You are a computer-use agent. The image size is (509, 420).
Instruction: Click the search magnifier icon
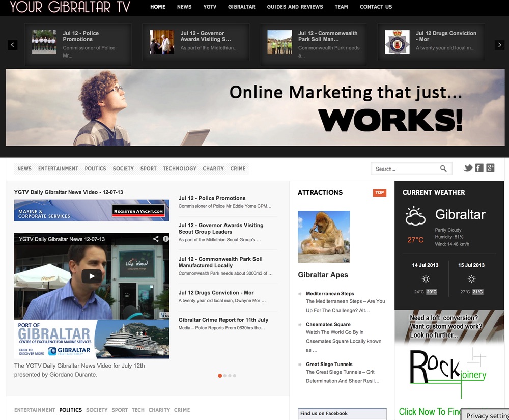(x=443, y=169)
